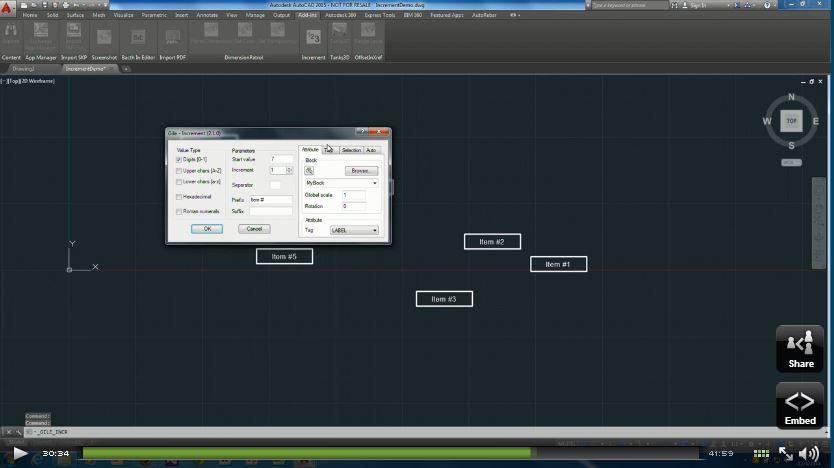Click OK in the Increment dialog

click(207, 229)
